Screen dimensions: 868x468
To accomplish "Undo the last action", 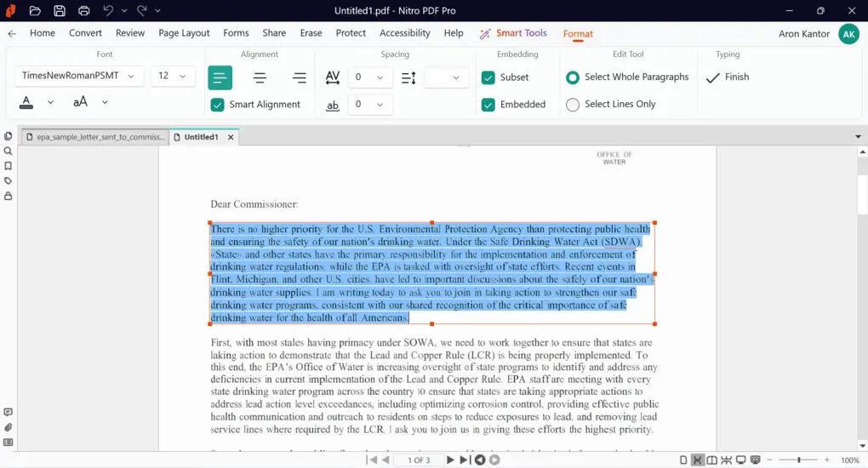I will tap(109, 10).
